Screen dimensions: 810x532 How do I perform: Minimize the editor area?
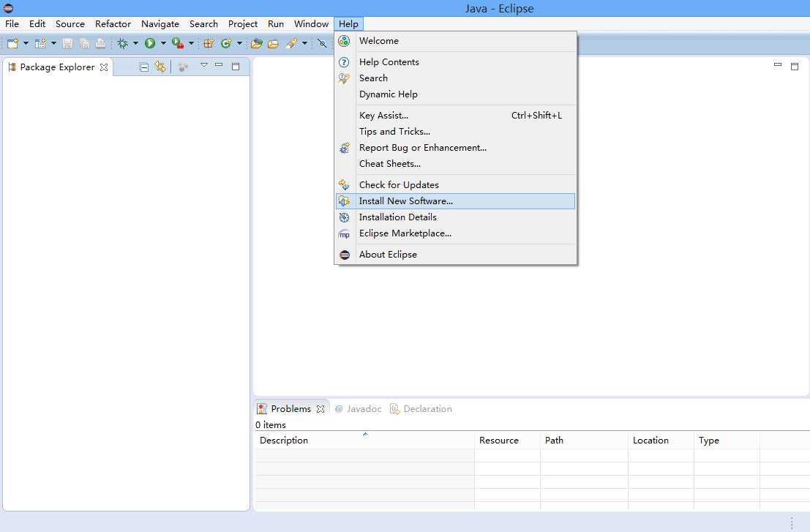[x=778, y=64]
